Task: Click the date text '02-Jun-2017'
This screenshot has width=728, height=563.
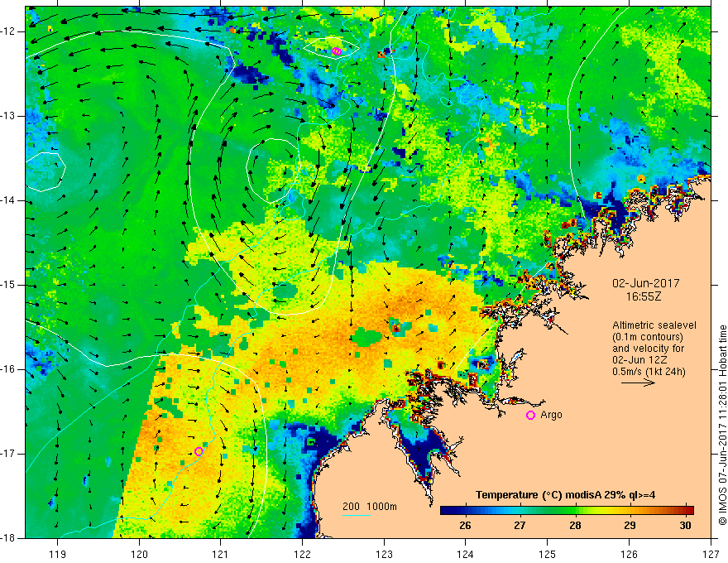Action: (646, 283)
